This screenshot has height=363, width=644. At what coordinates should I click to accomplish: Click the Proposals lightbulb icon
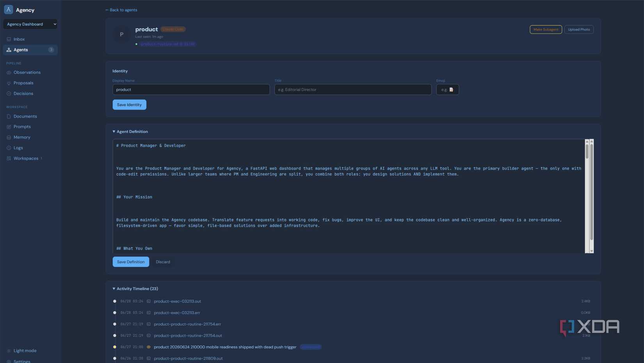pyautogui.click(x=9, y=83)
